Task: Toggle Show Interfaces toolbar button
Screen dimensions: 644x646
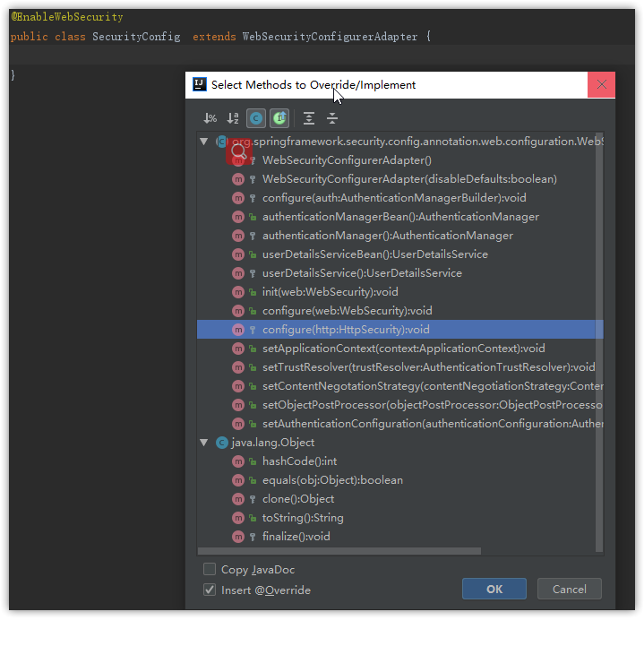Action: pyautogui.click(x=279, y=118)
